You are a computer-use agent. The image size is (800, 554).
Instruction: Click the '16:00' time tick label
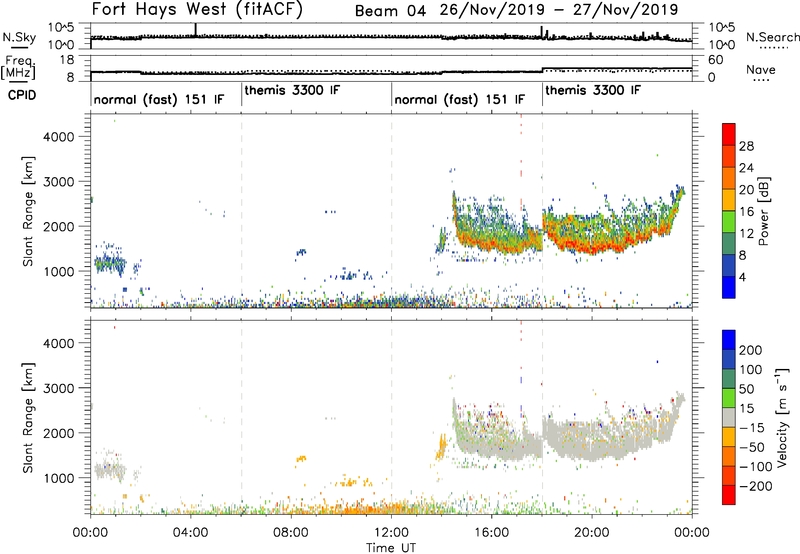491,532
